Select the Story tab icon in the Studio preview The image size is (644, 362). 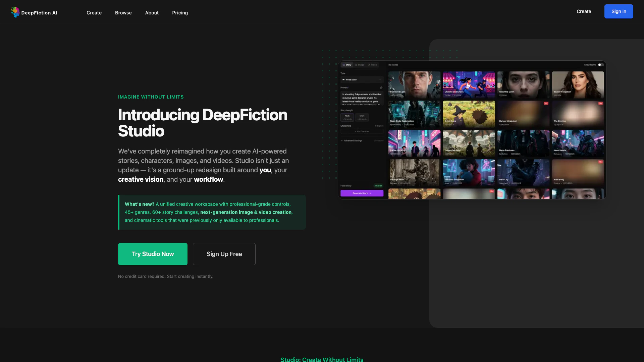pyautogui.click(x=344, y=65)
